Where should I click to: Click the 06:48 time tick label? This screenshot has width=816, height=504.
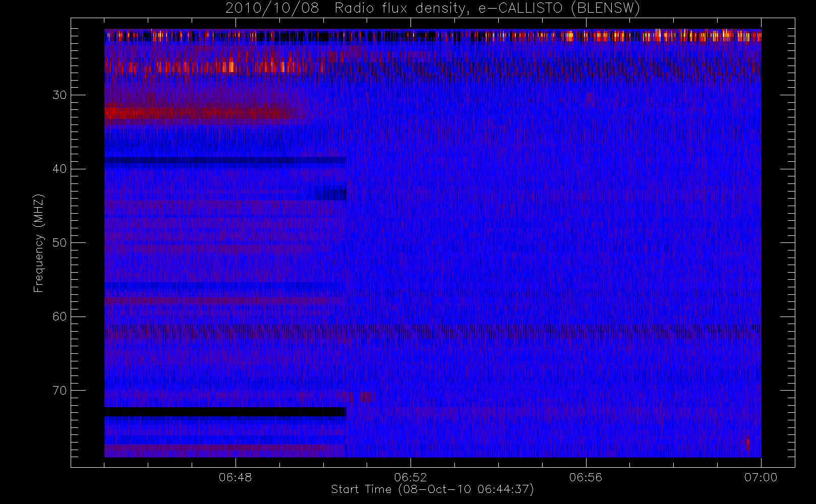236,477
